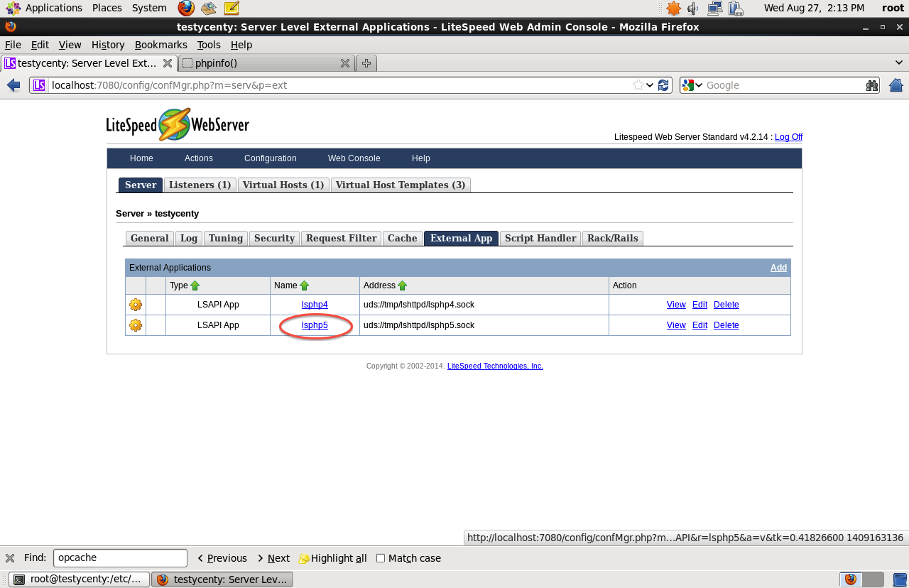The image size is (909, 588).
Task: Launch Firefox from the top panel icon
Action: click(x=186, y=9)
